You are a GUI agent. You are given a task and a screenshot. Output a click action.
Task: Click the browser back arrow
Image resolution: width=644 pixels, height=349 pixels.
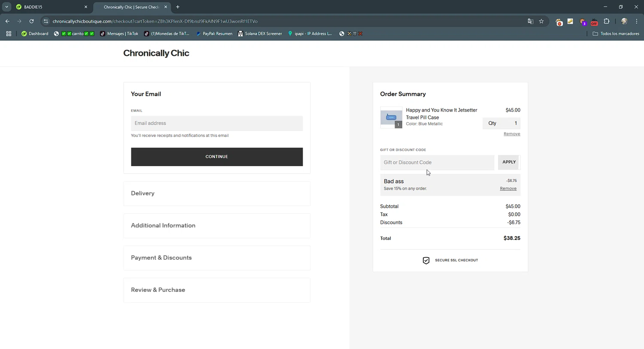click(x=7, y=21)
